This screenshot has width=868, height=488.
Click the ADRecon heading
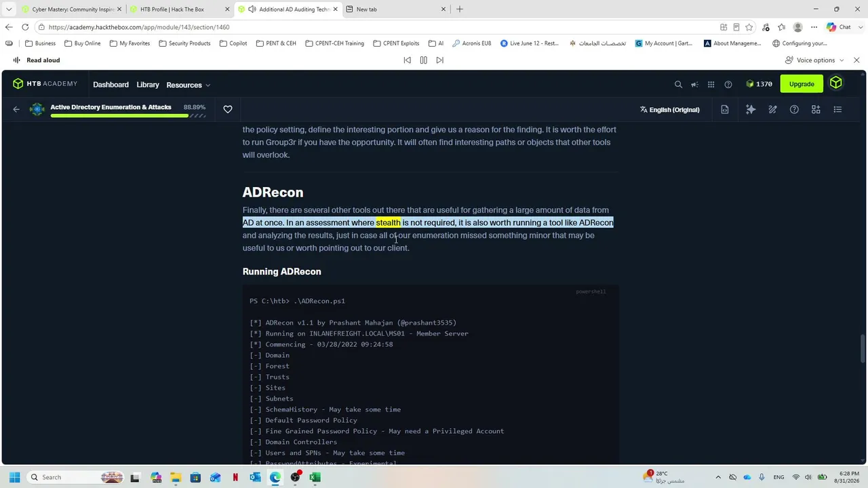point(273,192)
